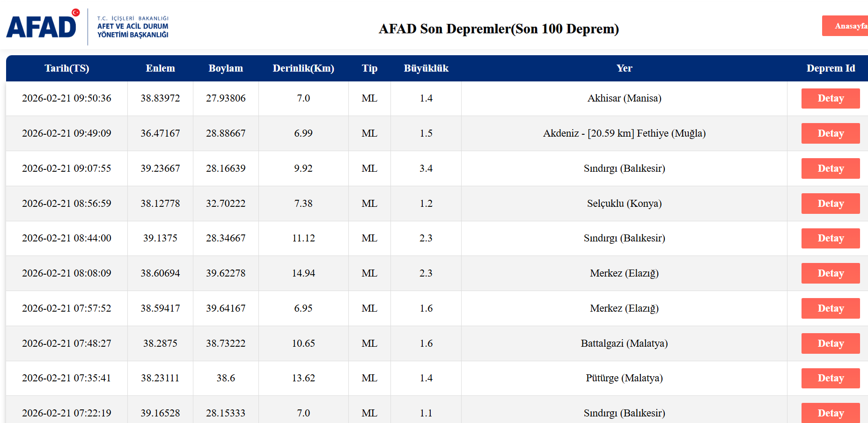This screenshot has width=868, height=423.
Task: Open Detay for Merkez (Elazığ) at 07:57:52
Action: (830, 308)
